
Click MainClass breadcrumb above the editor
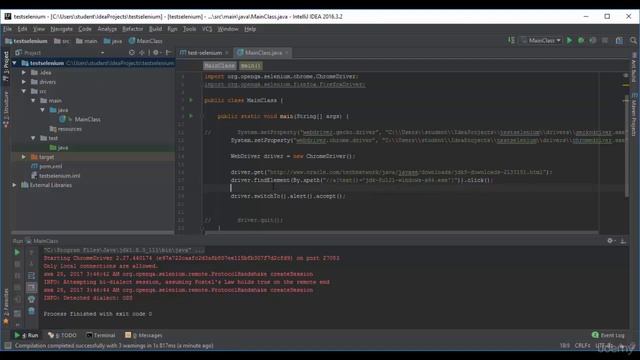click(219, 65)
